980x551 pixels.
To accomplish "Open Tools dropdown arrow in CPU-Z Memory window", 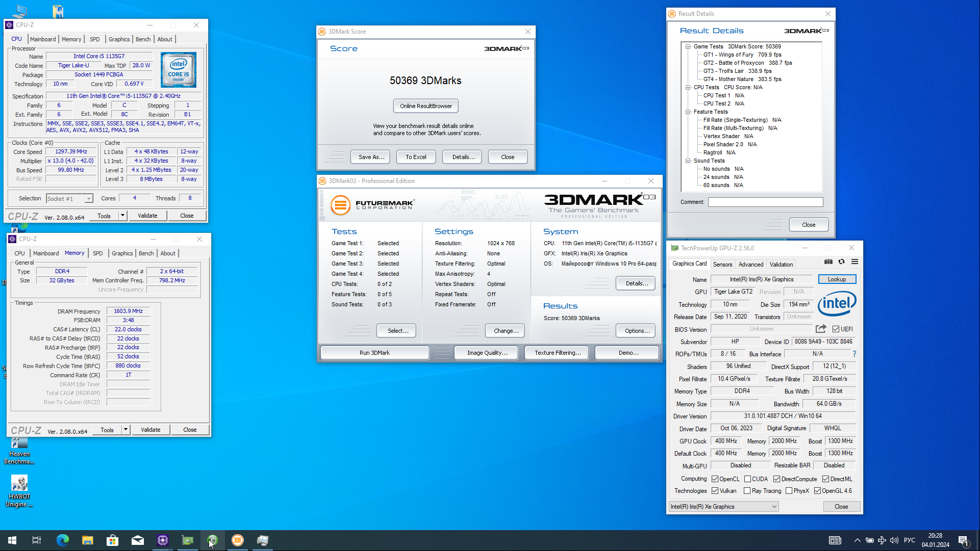I will pos(125,430).
